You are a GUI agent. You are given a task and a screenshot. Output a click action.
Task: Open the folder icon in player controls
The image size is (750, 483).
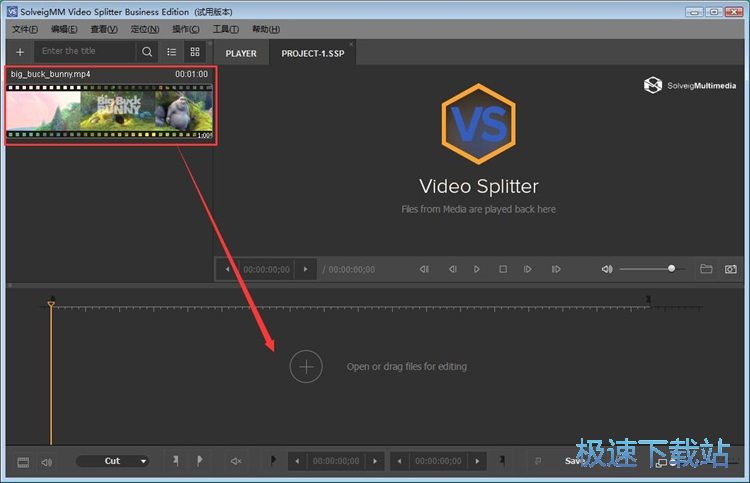(x=706, y=269)
